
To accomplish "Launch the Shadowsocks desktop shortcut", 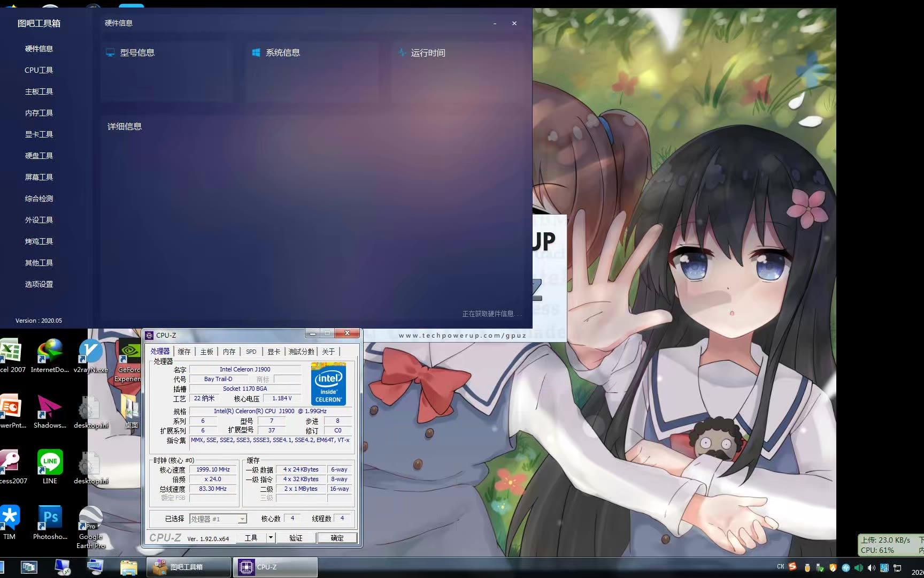I will 50,412.
